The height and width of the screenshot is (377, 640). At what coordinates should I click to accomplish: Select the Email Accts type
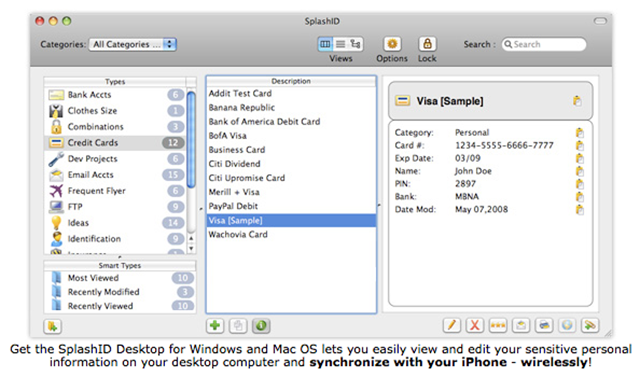[115, 175]
